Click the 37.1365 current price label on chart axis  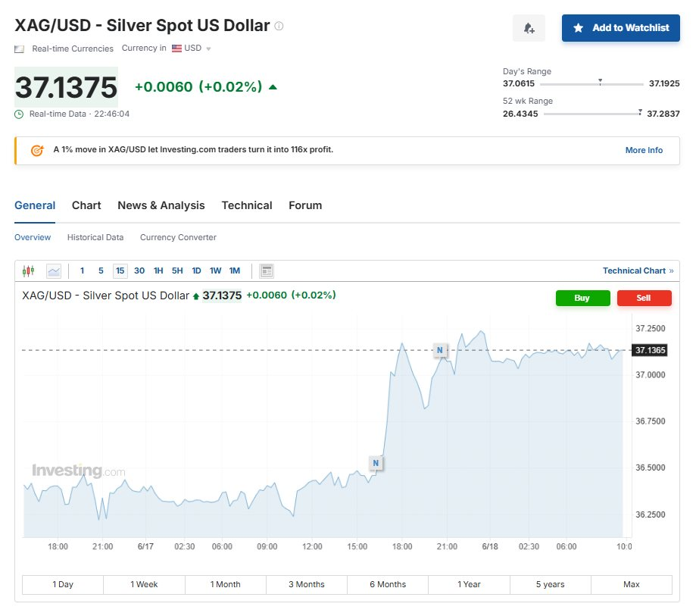tap(650, 350)
